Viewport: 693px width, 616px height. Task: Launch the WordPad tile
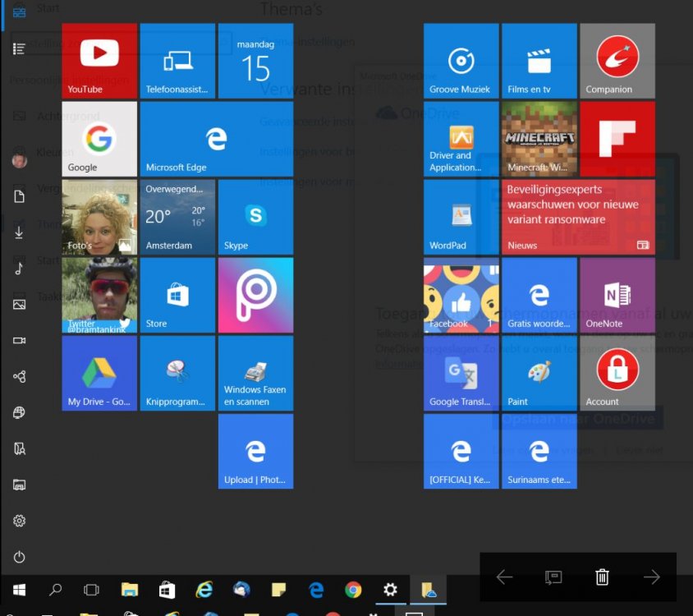pyautogui.click(x=461, y=217)
